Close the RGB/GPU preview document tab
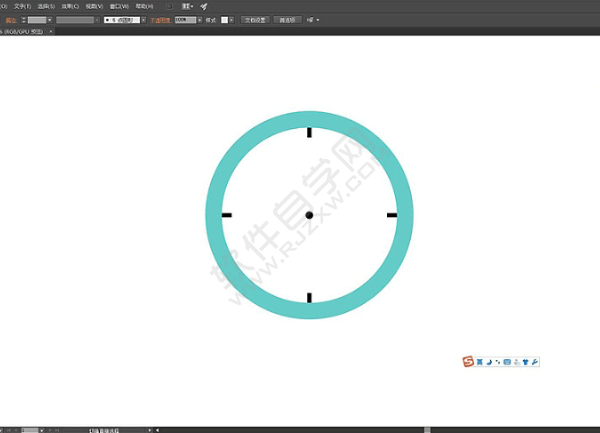 click(x=51, y=32)
